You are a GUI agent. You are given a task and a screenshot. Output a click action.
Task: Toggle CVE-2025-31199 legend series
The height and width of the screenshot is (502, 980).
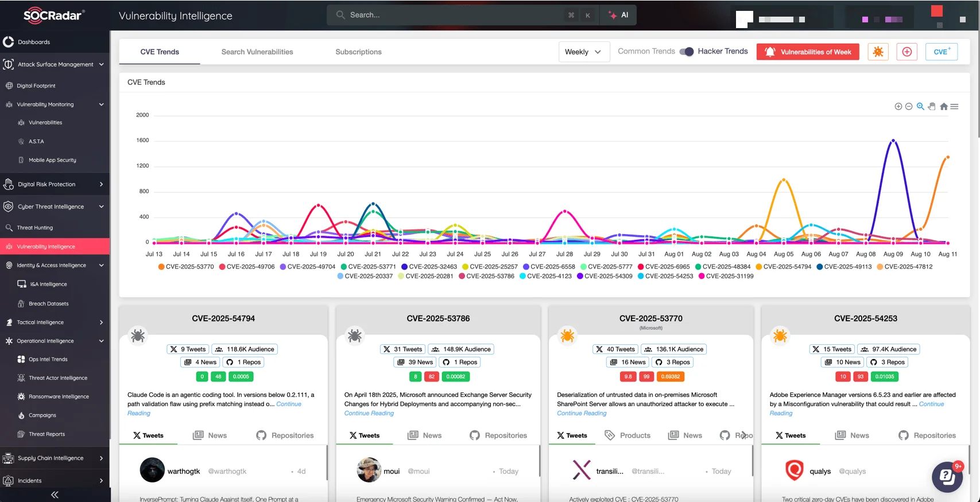[726, 276]
